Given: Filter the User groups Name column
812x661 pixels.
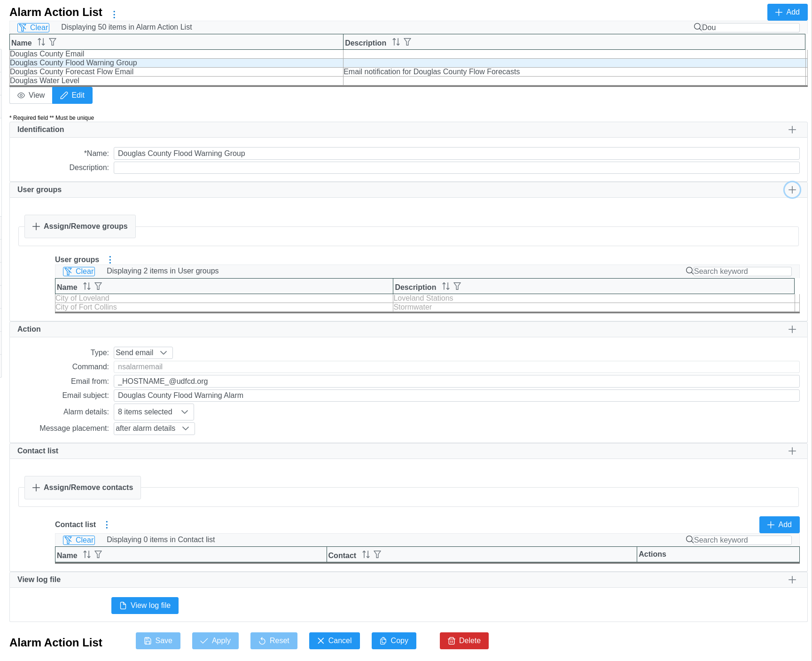Looking at the screenshot, I should (x=98, y=287).
